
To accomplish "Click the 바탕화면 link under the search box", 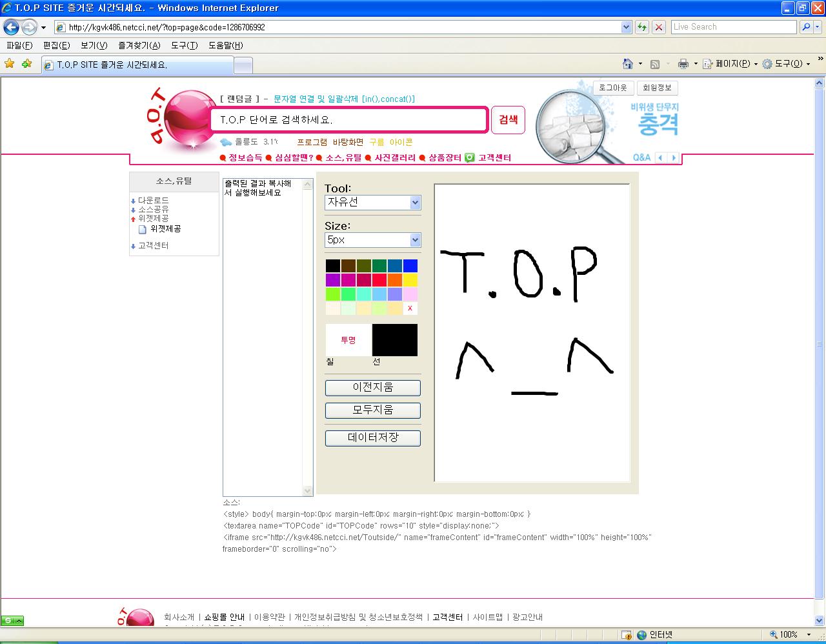I will (x=348, y=142).
